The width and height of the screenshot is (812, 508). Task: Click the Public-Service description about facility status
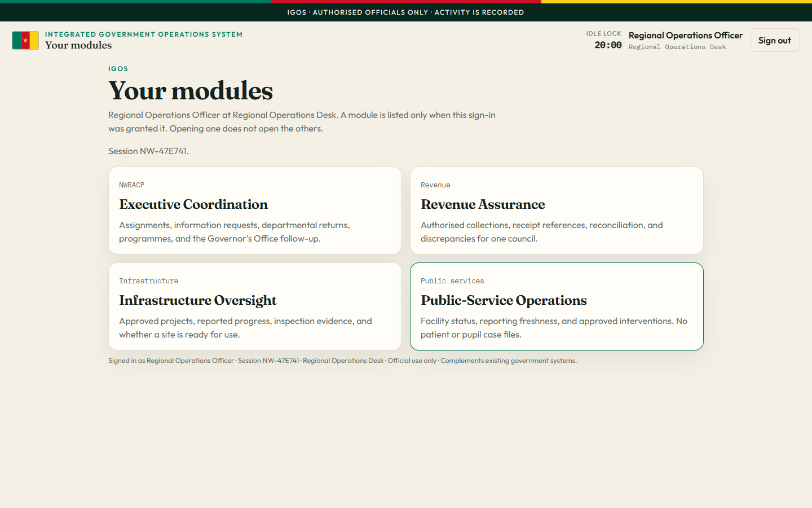coord(554,328)
